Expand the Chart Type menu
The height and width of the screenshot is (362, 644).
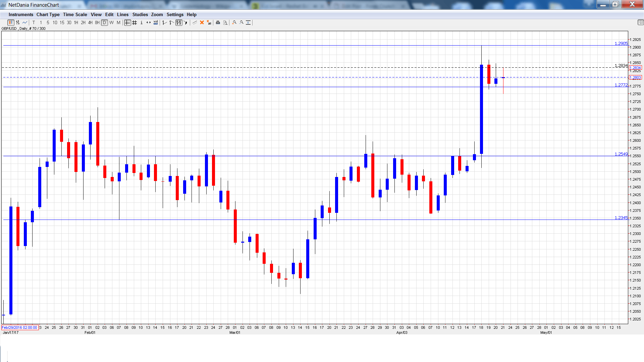click(x=48, y=14)
